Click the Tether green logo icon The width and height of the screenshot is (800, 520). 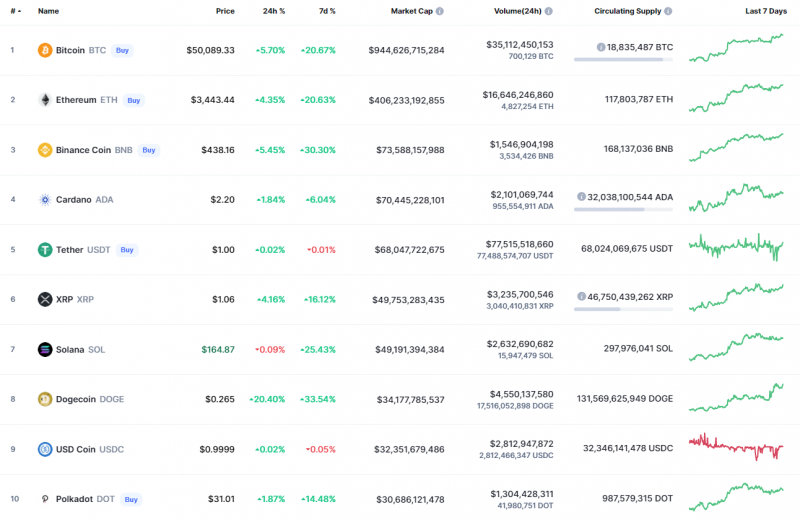tap(45, 250)
